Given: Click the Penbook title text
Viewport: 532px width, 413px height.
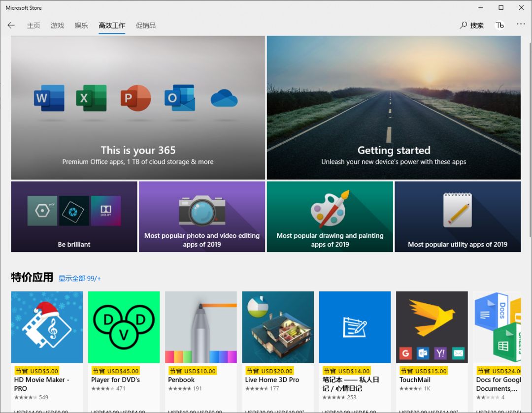Looking at the screenshot, I should (181, 380).
